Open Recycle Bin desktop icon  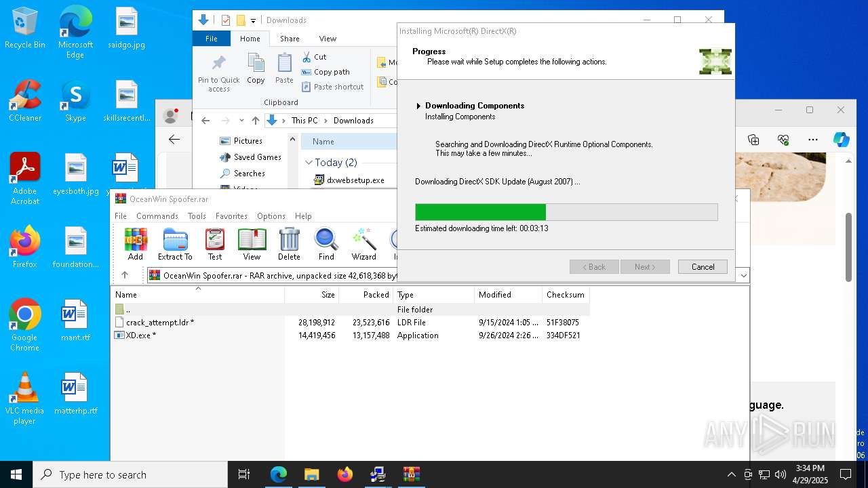(25, 28)
